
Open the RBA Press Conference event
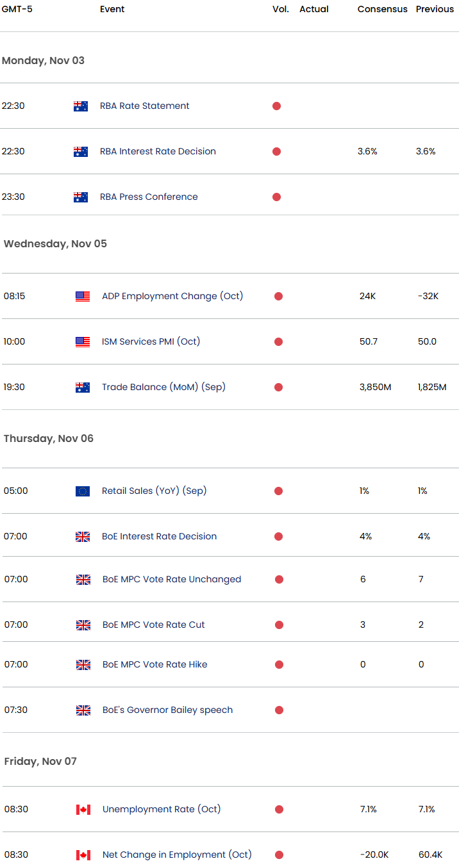[149, 197]
